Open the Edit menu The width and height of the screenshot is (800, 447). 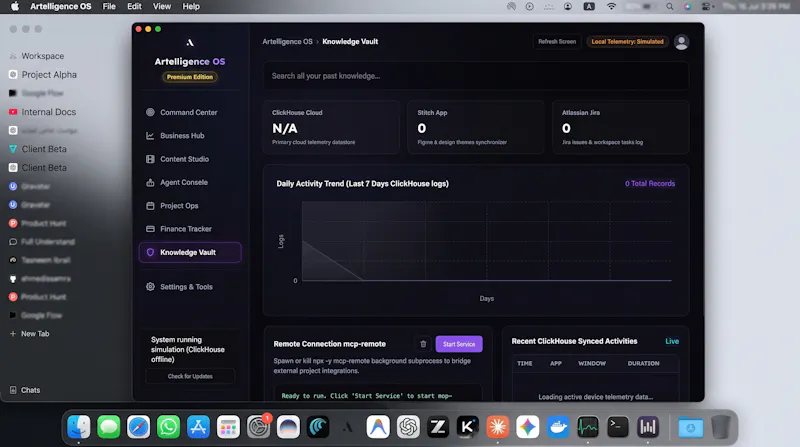point(134,7)
